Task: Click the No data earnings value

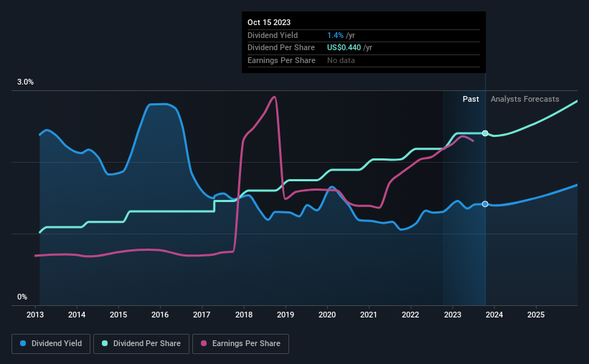Action: click(x=341, y=60)
